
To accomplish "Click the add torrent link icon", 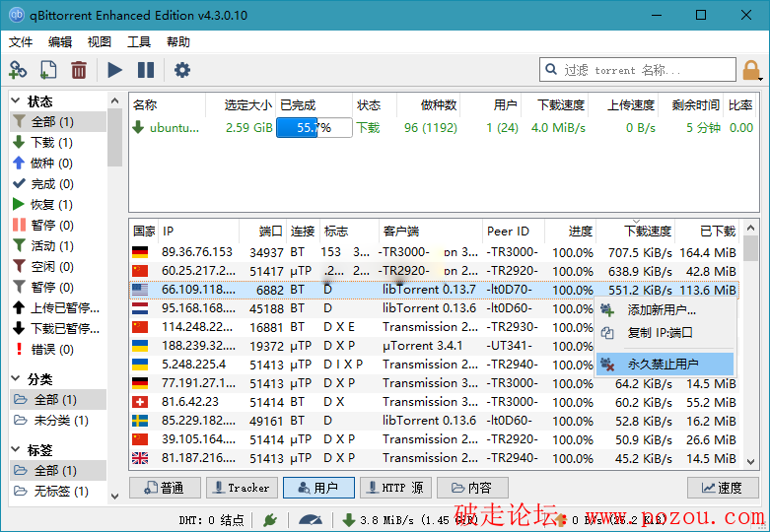I will pos(18,70).
